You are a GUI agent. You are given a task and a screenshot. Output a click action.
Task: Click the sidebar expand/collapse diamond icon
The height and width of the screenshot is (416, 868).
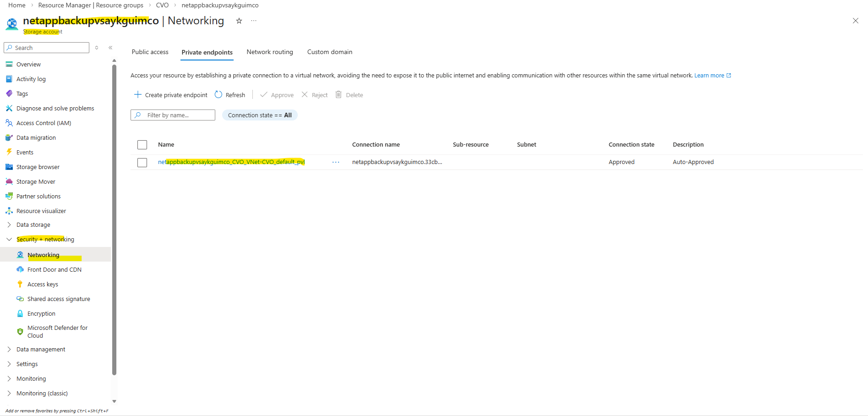(x=97, y=48)
